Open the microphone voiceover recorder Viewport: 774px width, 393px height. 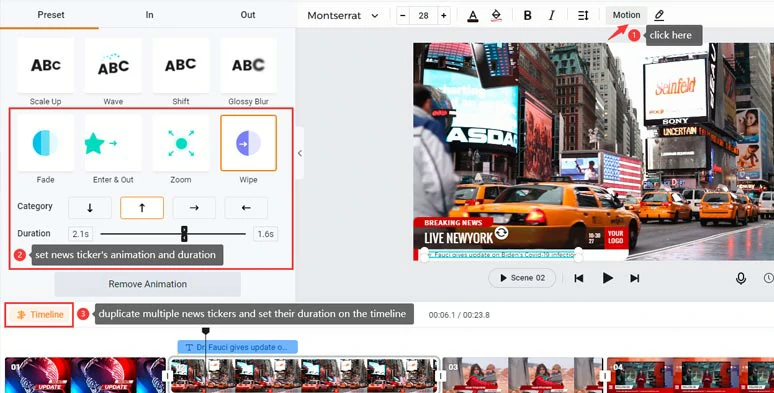coord(740,278)
